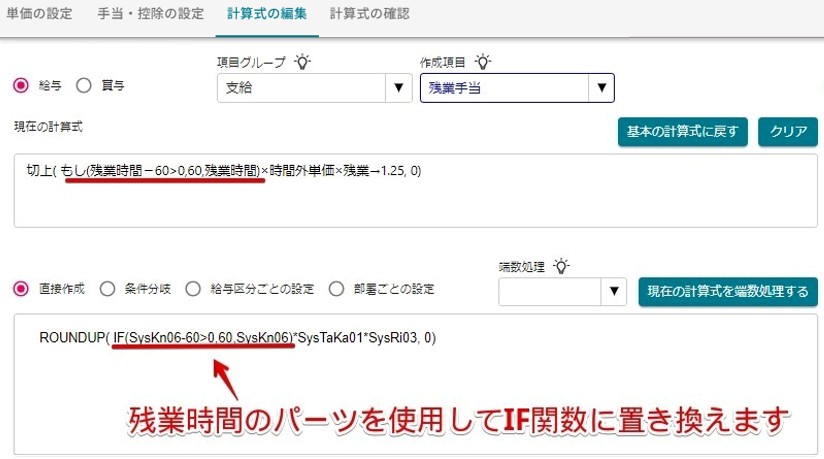This screenshot has height=459, width=824.
Task: Click the 基本の計算式に戻す button
Action: (x=683, y=131)
